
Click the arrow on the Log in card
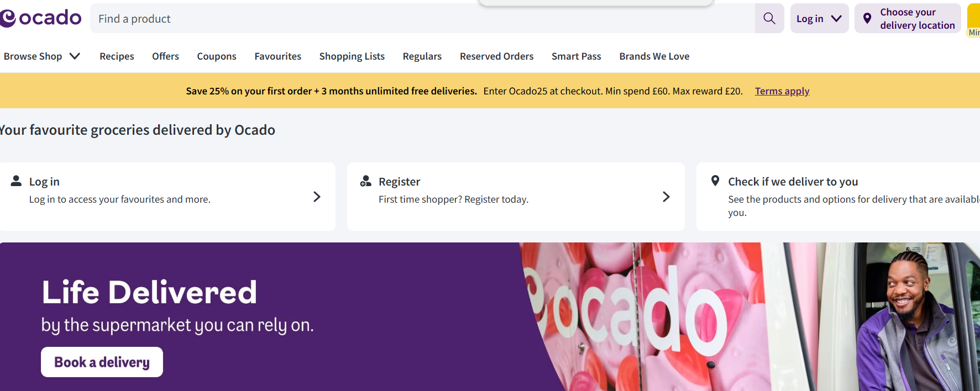click(x=317, y=197)
